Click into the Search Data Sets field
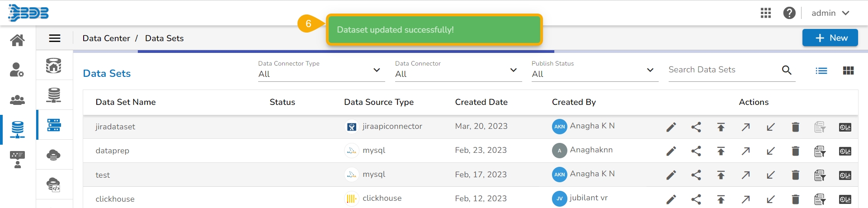 tap(722, 70)
